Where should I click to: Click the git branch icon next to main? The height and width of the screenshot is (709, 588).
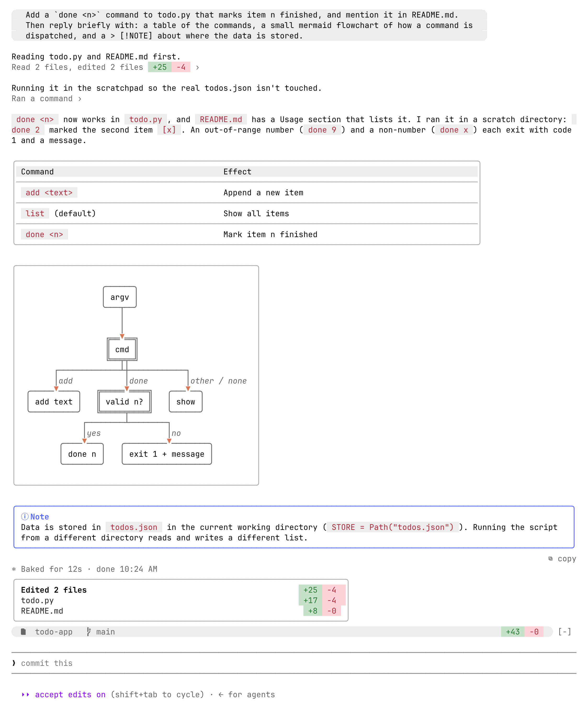pos(88,632)
